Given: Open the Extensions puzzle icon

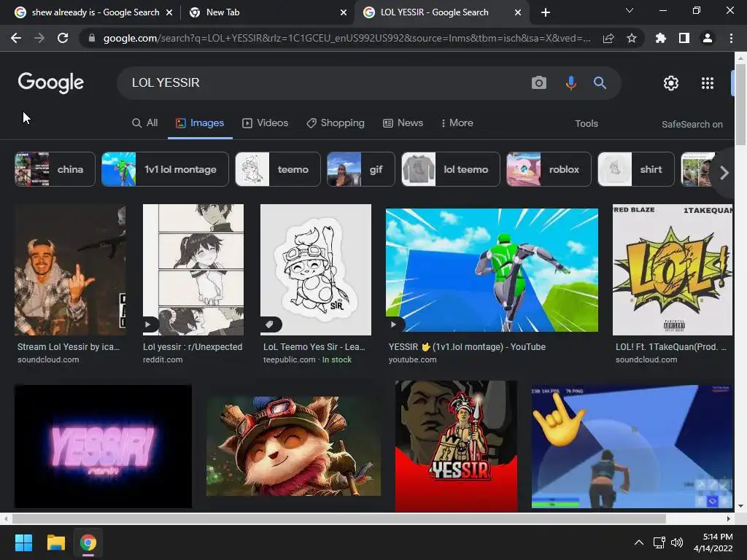Looking at the screenshot, I should coord(660,38).
